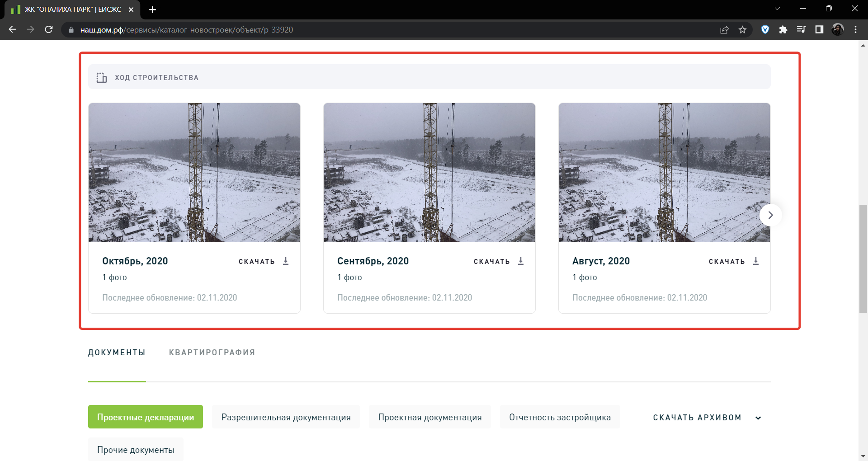Image resolution: width=868 pixels, height=461 pixels.
Task: Open the browser share icon
Action: 724,30
